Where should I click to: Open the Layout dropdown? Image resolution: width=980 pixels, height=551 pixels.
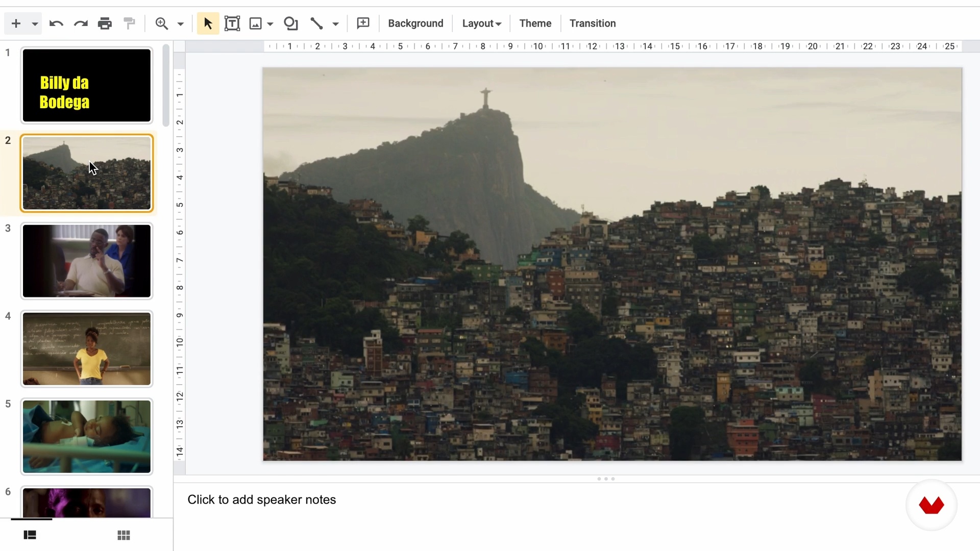click(x=481, y=23)
